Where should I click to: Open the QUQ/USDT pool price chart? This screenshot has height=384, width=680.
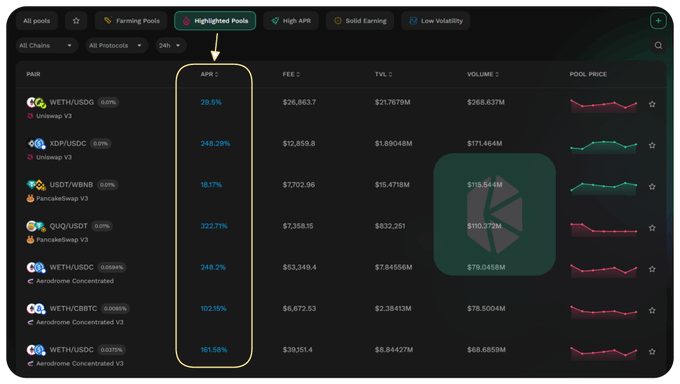[603, 229]
